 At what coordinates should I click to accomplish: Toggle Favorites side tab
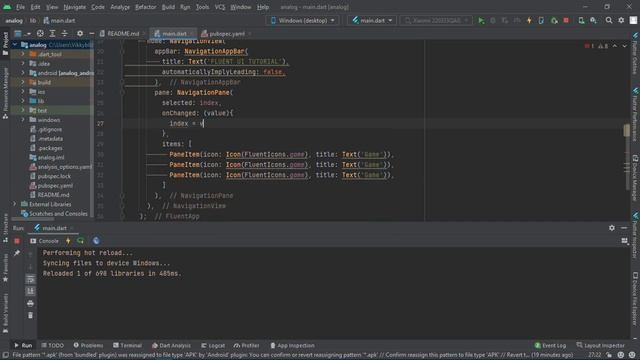[x=5, y=268]
